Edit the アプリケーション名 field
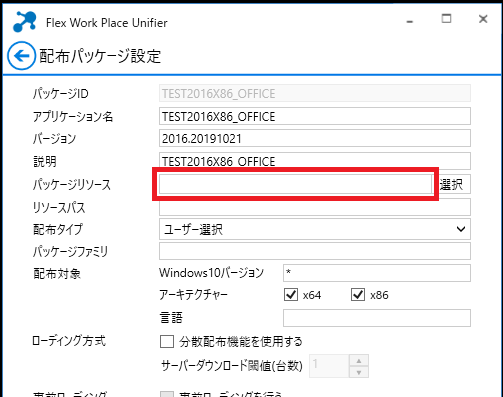This screenshot has width=503, height=397. pos(315,116)
